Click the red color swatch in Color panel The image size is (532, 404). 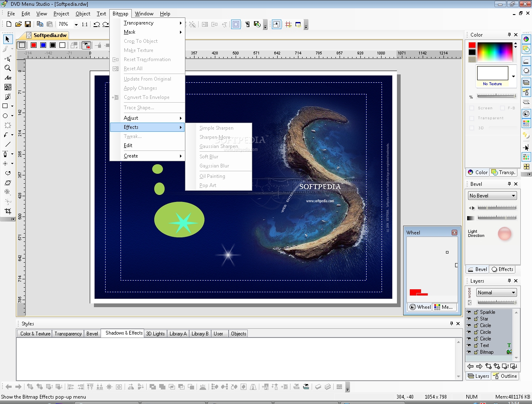[x=472, y=45]
